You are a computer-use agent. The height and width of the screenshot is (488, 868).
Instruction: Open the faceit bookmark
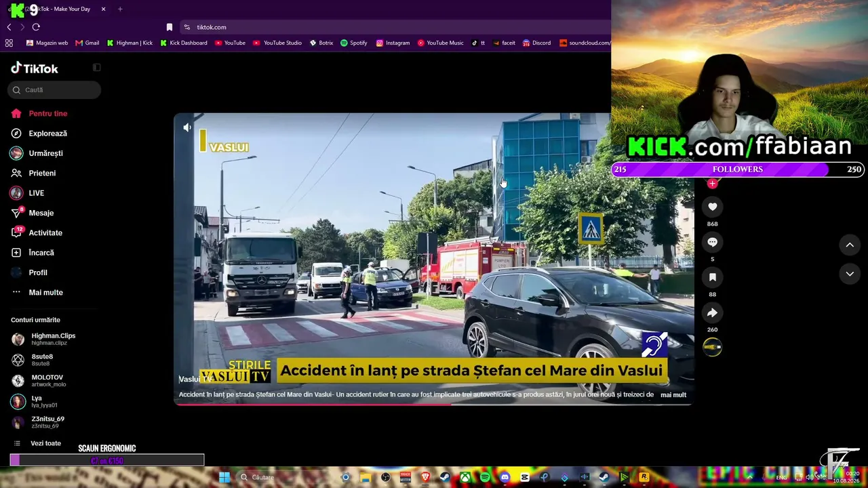click(505, 43)
